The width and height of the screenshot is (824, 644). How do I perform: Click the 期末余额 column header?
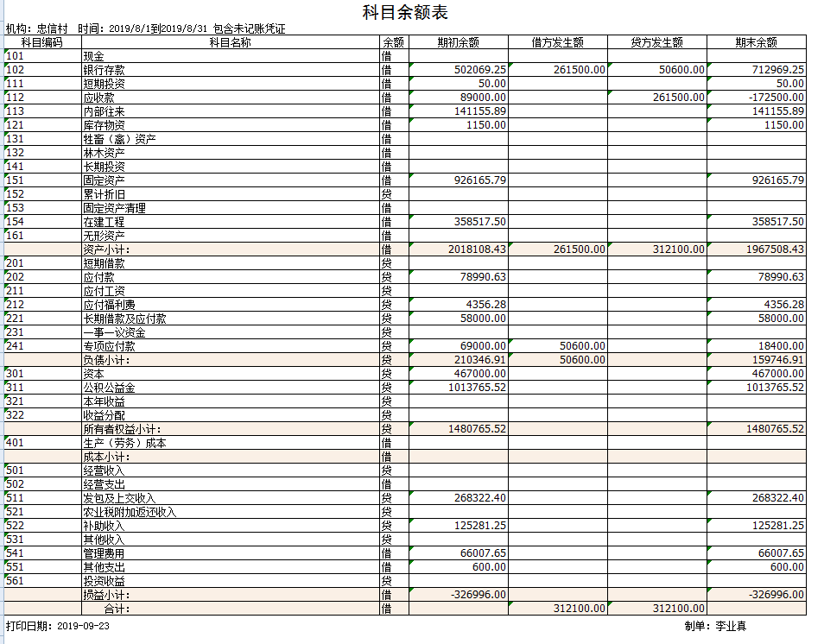point(757,42)
